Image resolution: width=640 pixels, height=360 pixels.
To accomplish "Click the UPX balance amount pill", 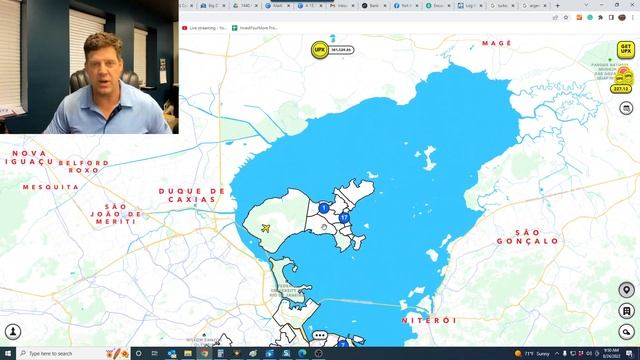I will click(x=341, y=50).
